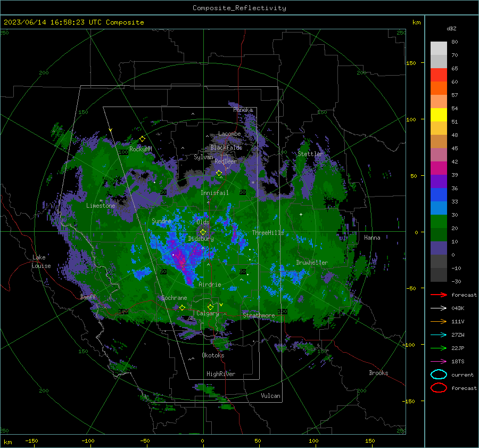Select the Lacombe label

pyautogui.click(x=229, y=134)
